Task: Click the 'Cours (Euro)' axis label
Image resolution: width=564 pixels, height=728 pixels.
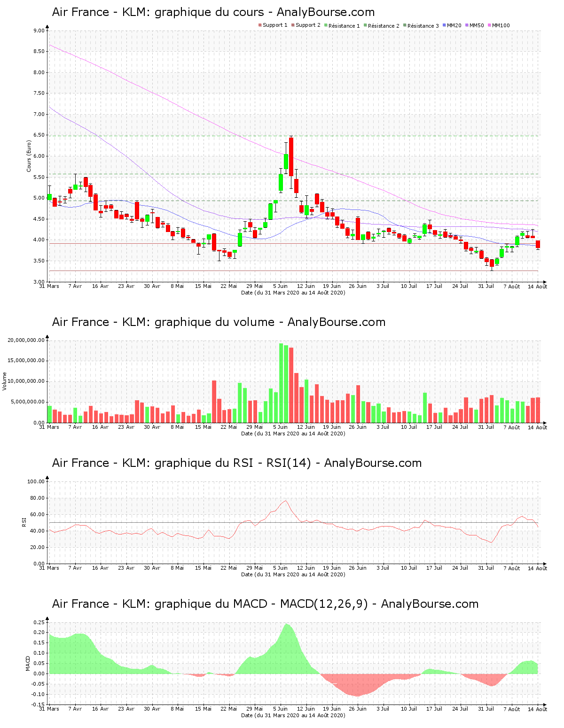Action: click(x=29, y=156)
